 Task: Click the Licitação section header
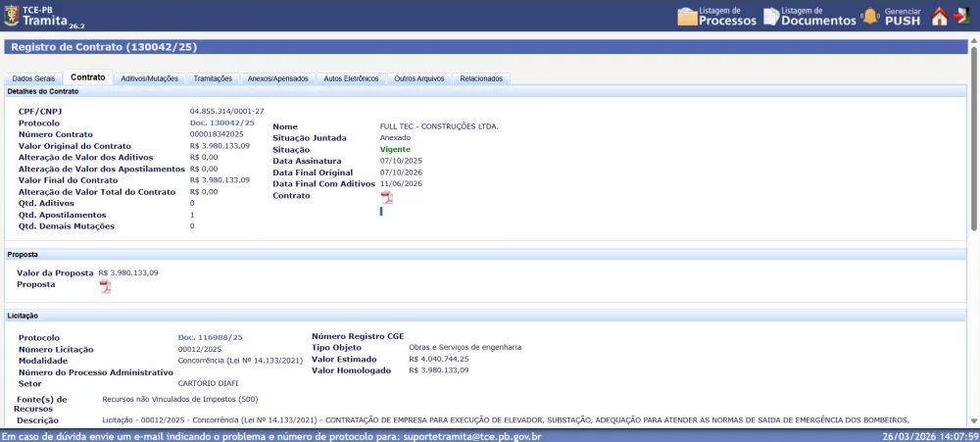23,316
